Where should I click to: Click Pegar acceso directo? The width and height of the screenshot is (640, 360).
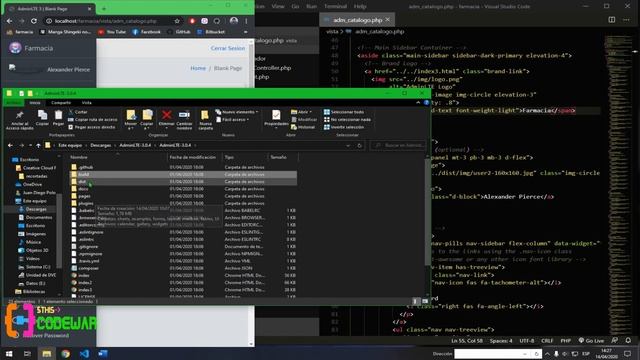(x=91, y=127)
